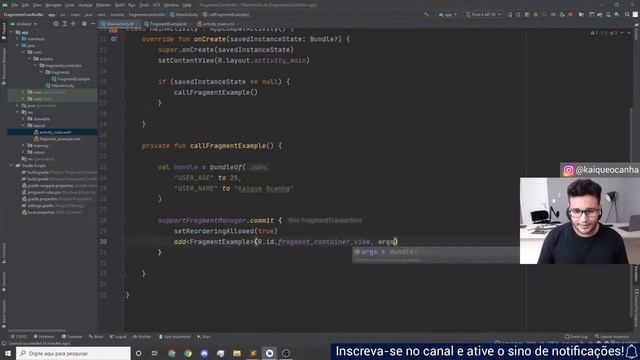Viewport: 640px width, 360px height.
Task: Collapse the app module tree node
Action: [x=11, y=32]
